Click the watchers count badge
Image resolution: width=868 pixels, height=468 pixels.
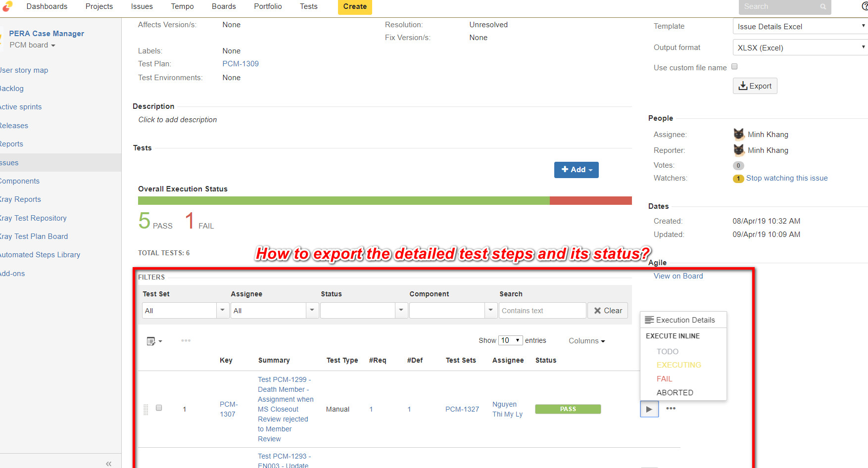coord(738,179)
